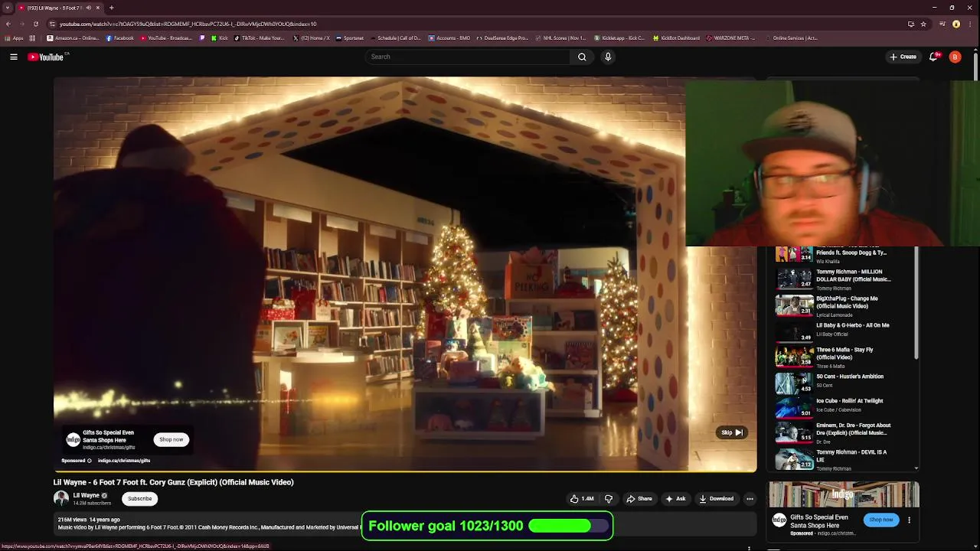980x551 pixels.
Task: Select 'Ice Cube - Rollin' At Twilight' title
Action: [x=849, y=401]
